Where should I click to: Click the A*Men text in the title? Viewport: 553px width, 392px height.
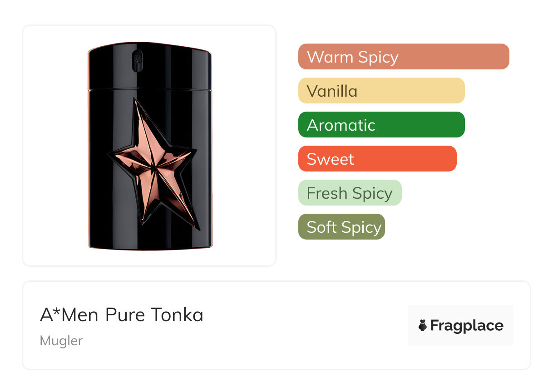click(69, 315)
